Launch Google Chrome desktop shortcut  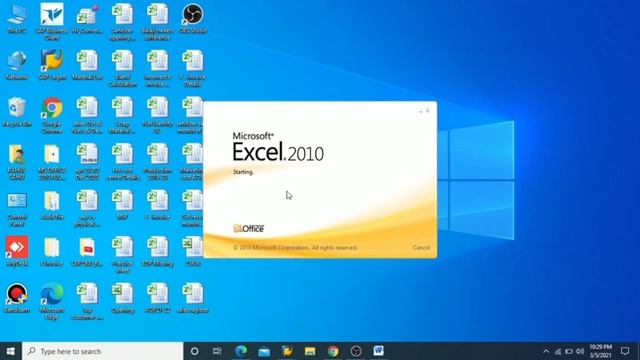pyautogui.click(x=52, y=116)
